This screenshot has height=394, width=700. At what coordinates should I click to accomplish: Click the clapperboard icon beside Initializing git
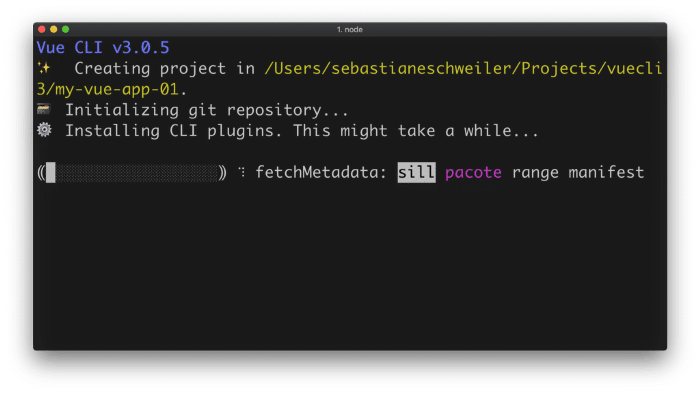point(44,109)
